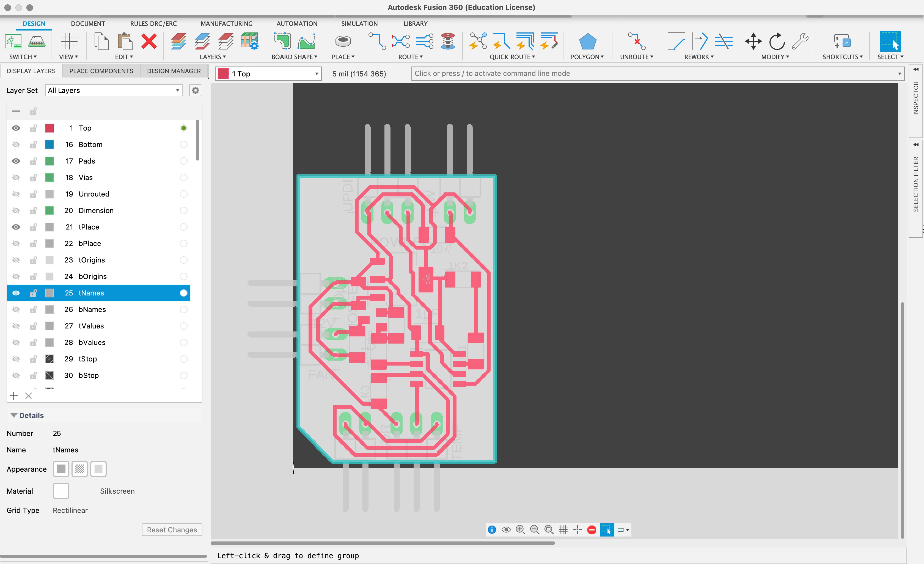Open the Layer Set dropdown

(114, 90)
